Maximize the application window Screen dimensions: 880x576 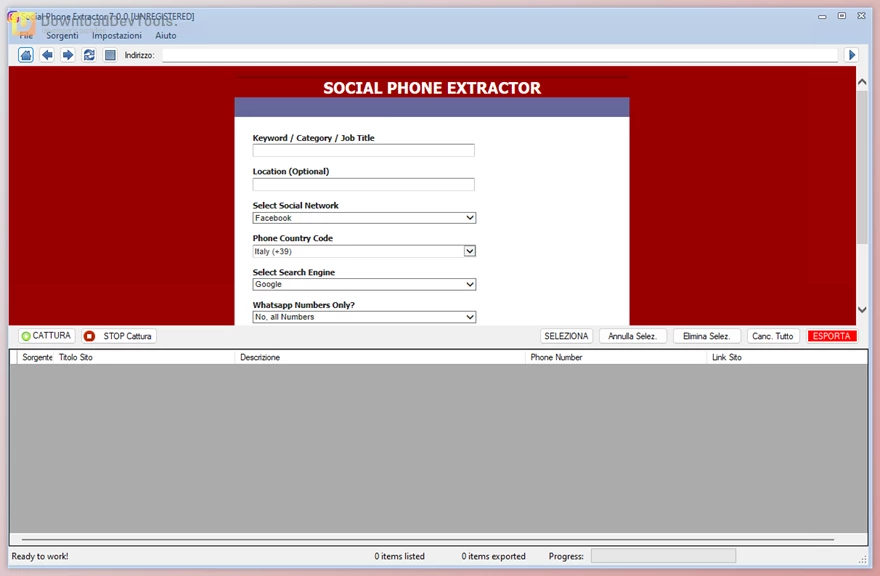point(842,16)
